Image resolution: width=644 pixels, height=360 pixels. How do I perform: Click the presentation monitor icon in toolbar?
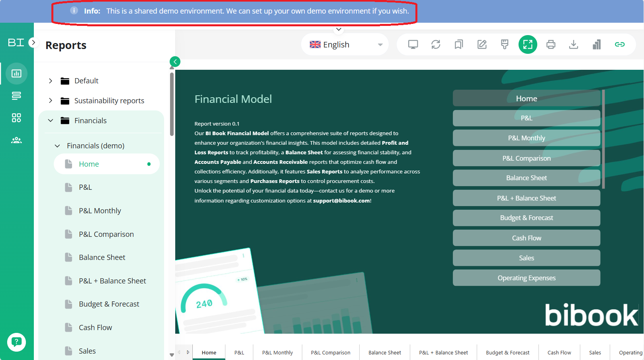pyautogui.click(x=413, y=44)
